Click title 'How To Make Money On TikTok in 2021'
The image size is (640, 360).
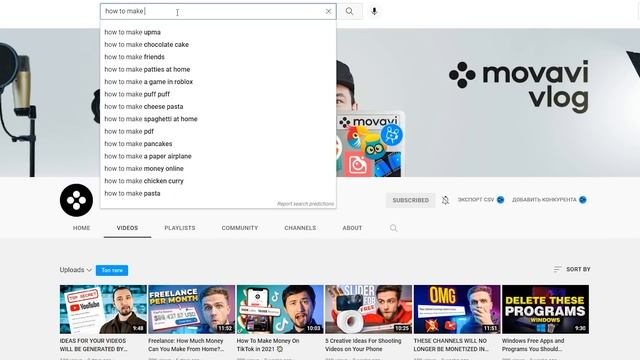coord(268,345)
